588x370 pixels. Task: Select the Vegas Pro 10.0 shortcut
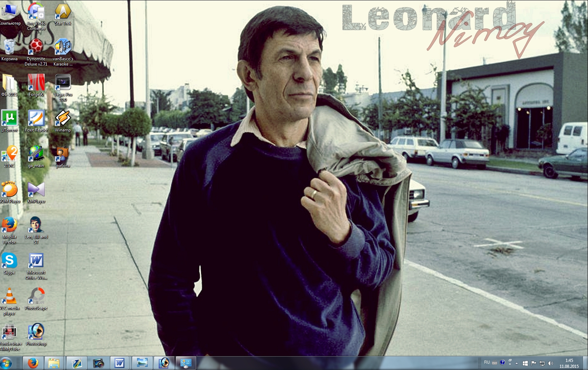click(x=63, y=88)
